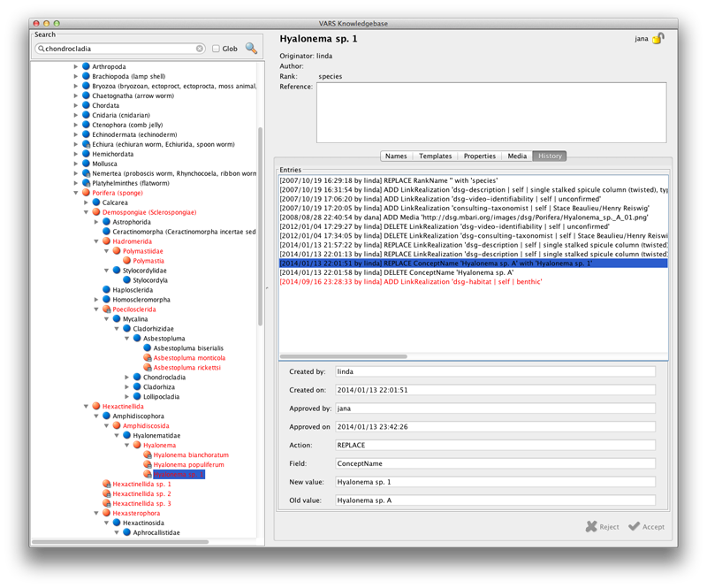
Task: Click the Mollusca concept icon
Action: click(x=86, y=164)
